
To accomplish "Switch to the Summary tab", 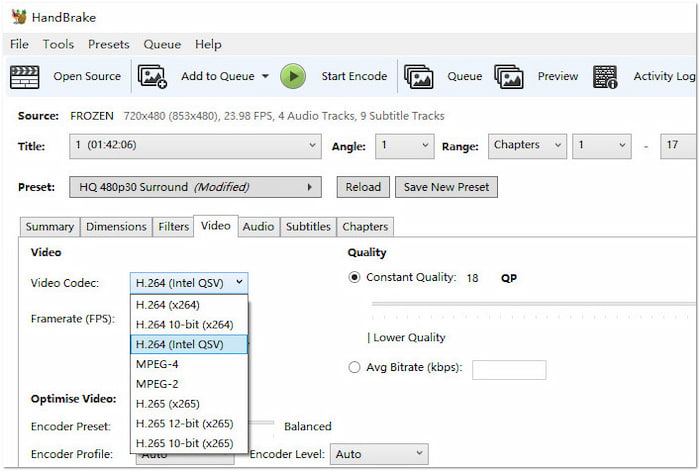I will coord(50,227).
